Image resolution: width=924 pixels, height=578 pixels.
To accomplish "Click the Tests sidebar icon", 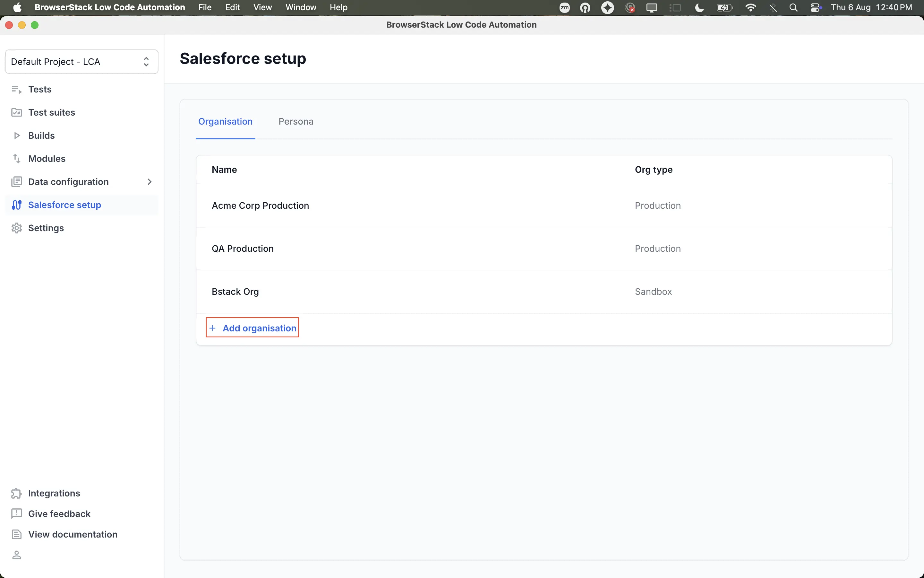I will point(16,90).
